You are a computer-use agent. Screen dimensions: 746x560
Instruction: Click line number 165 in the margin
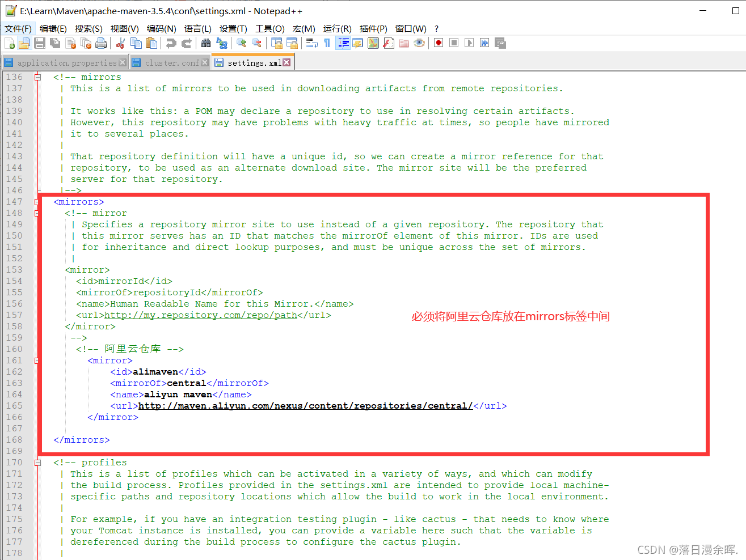pyautogui.click(x=14, y=406)
